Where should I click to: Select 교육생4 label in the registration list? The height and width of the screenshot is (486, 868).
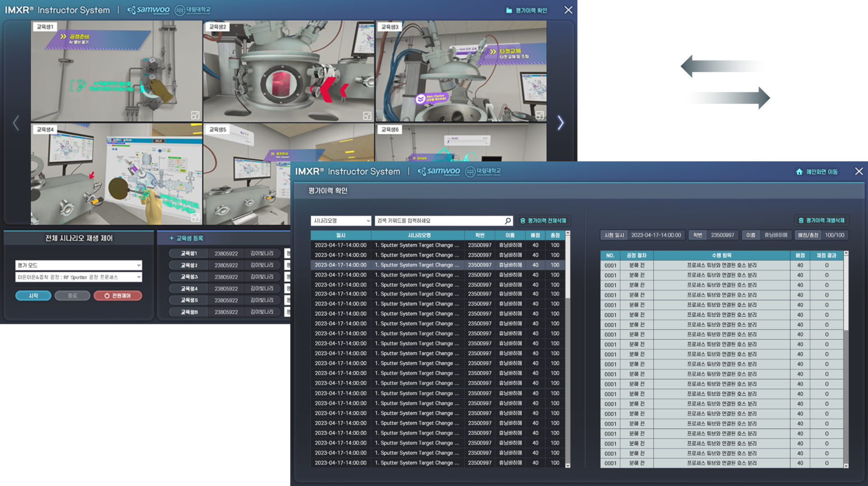click(x=189, y=289)
